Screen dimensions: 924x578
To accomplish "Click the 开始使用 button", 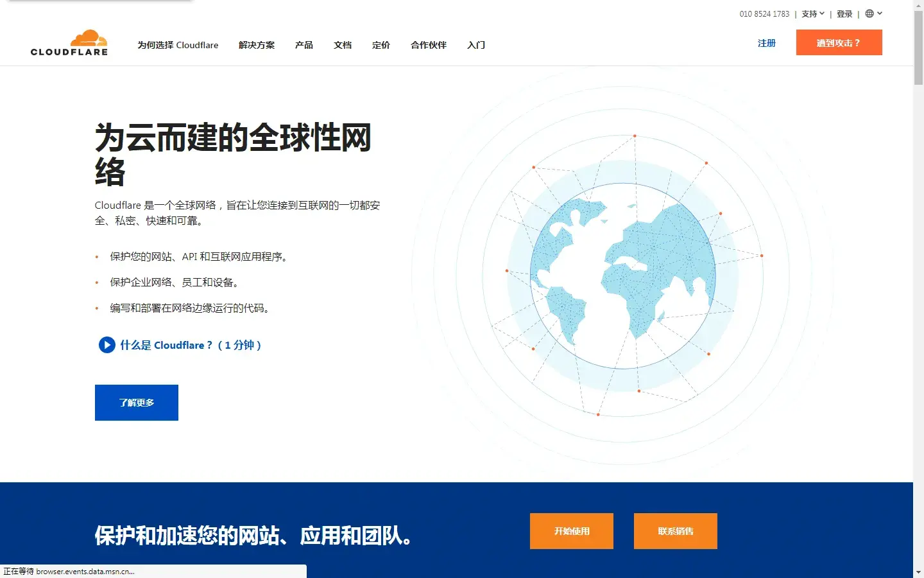I will coord(572,531).
